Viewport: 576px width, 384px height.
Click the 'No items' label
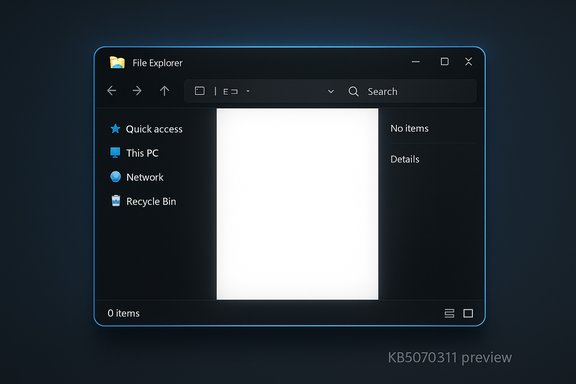[x=409, y=128]
